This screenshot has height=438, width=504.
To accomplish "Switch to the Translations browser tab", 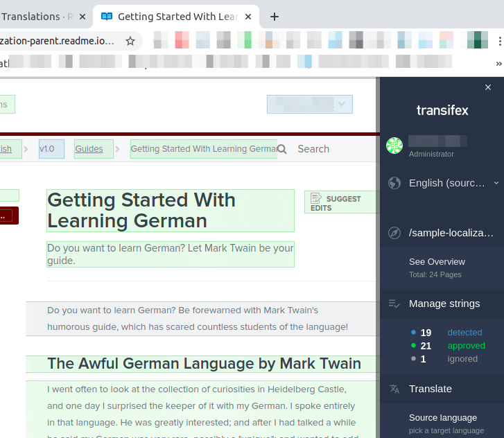I will 37,17.
